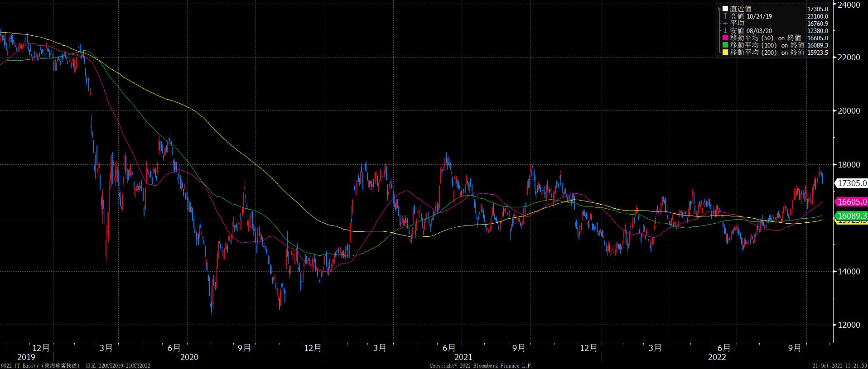The width and height of the screenshot is (868, 369).
Task: Click the green 16089.3 axis price tag
Action: [x=852, y=216]
